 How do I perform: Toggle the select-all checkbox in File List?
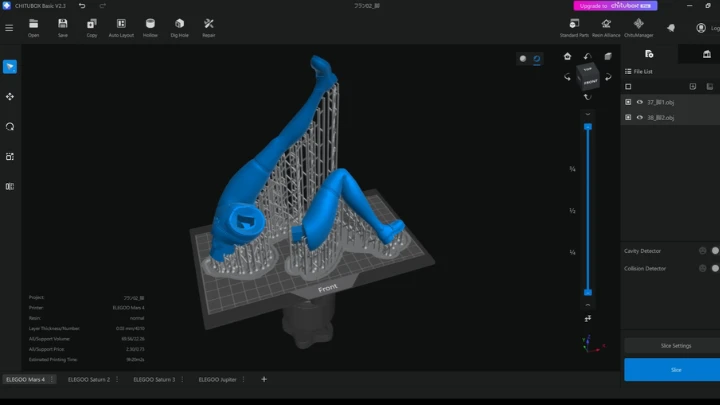tap(628, 87)
